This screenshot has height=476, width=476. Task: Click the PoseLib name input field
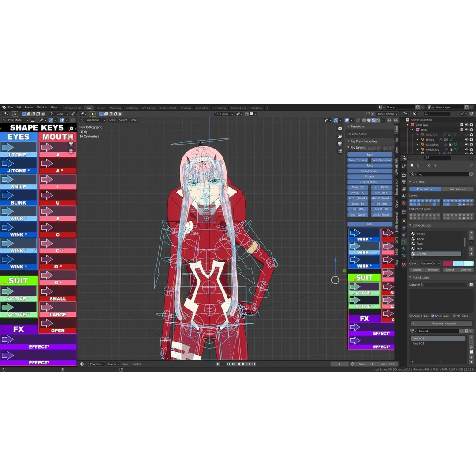[438, 331]
